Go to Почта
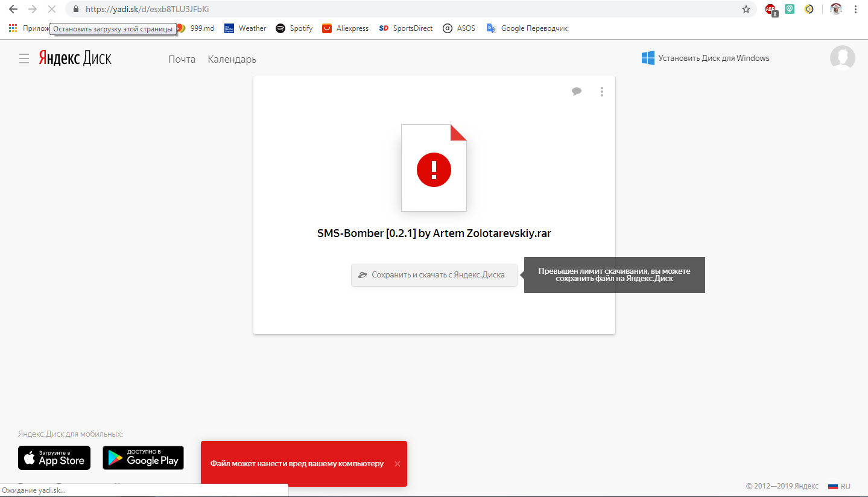868x497 pixels. (182, 59)
